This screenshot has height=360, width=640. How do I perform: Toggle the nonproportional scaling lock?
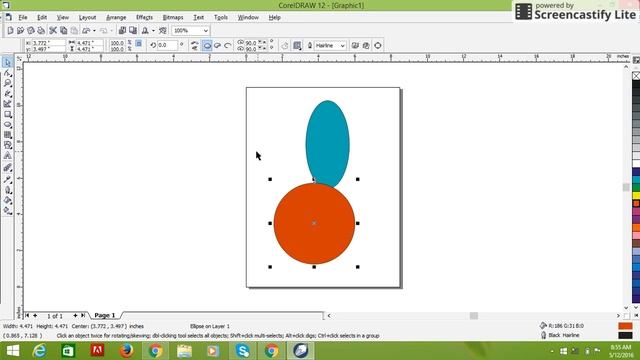click(x=139, y=43)
